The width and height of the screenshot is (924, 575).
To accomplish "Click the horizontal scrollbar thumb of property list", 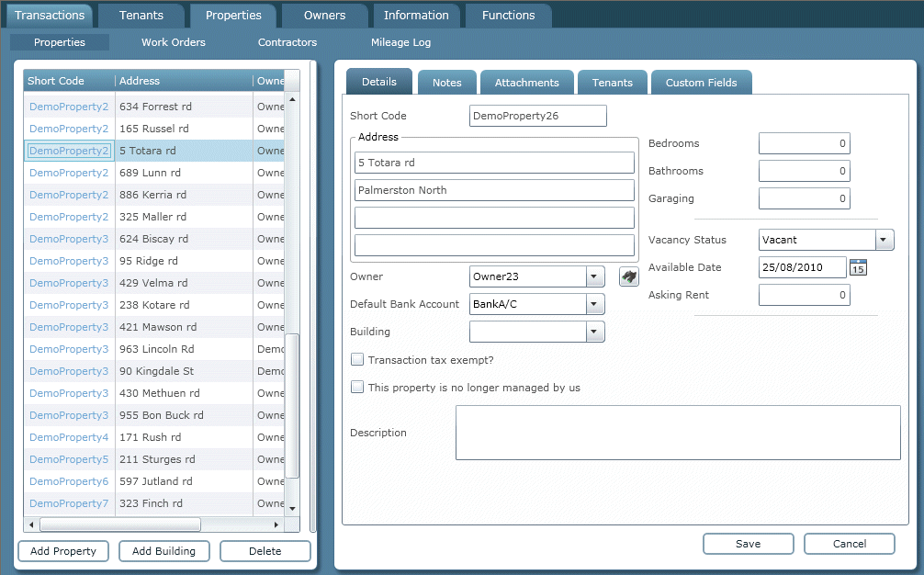I will tap(120, 524).
